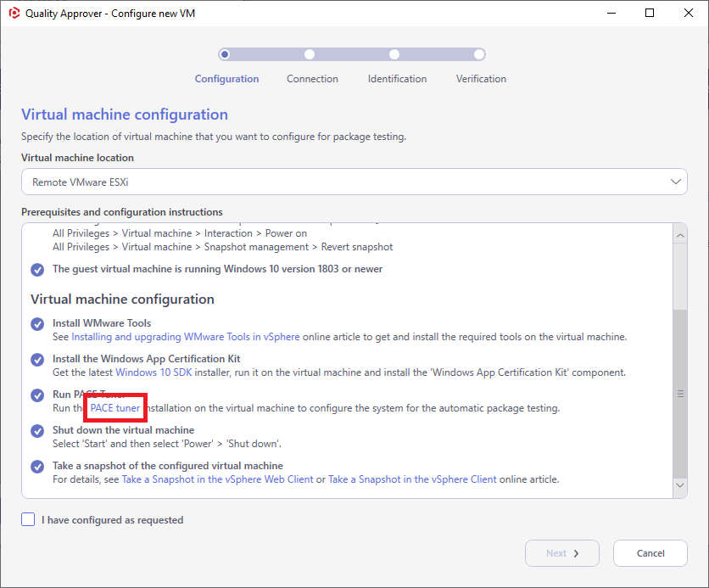The height and width of the screenshot is (588, 709).
Task: Click the scroll up arrow in instructions panel
Action: 680,236
